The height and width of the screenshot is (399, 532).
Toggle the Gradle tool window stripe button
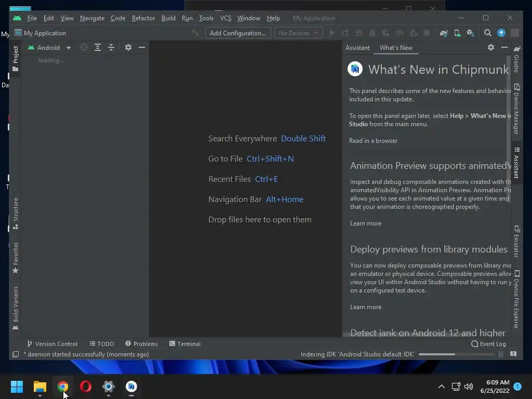click(x=516, y=59)
